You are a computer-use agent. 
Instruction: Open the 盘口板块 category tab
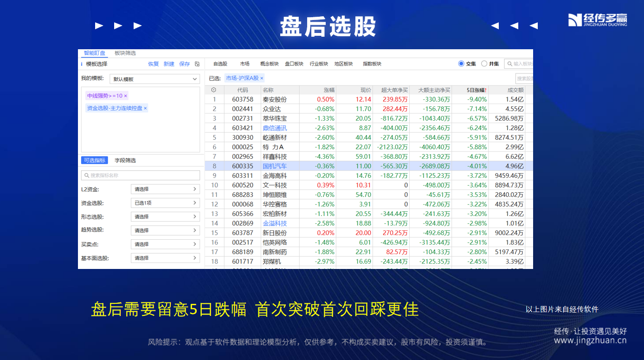tap(294, 64)
